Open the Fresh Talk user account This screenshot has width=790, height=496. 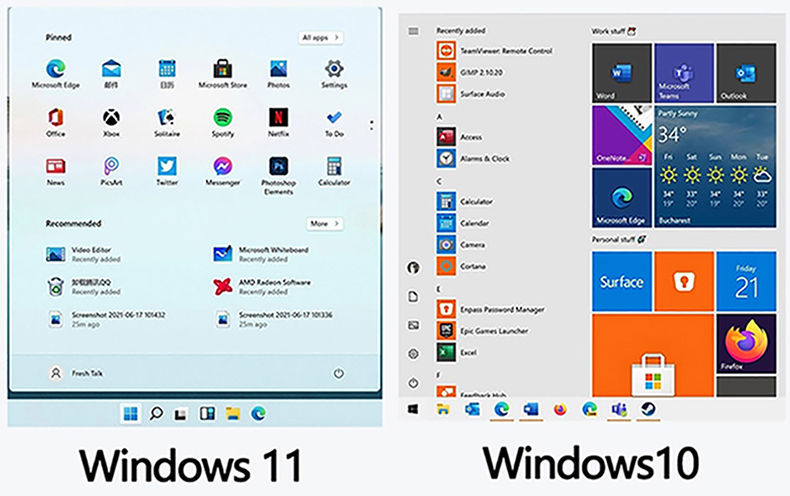(x=76, y=374)
